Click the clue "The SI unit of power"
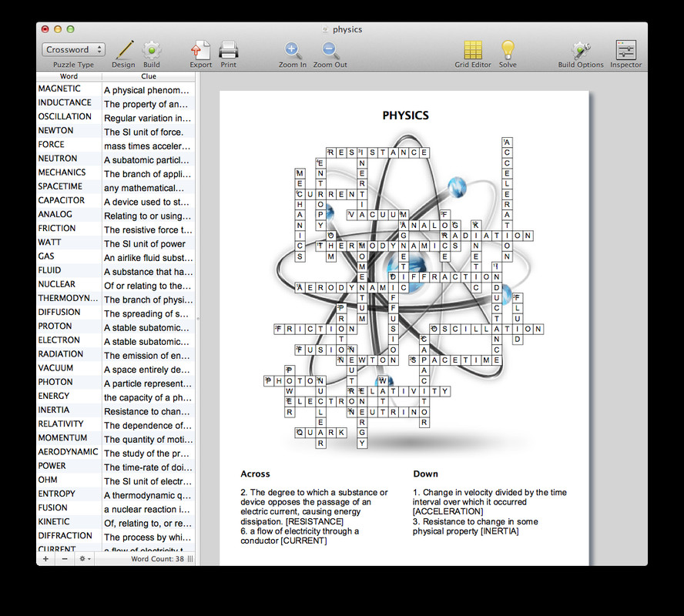This screenshot has height=616, width=684. click(x=145, y=243)
